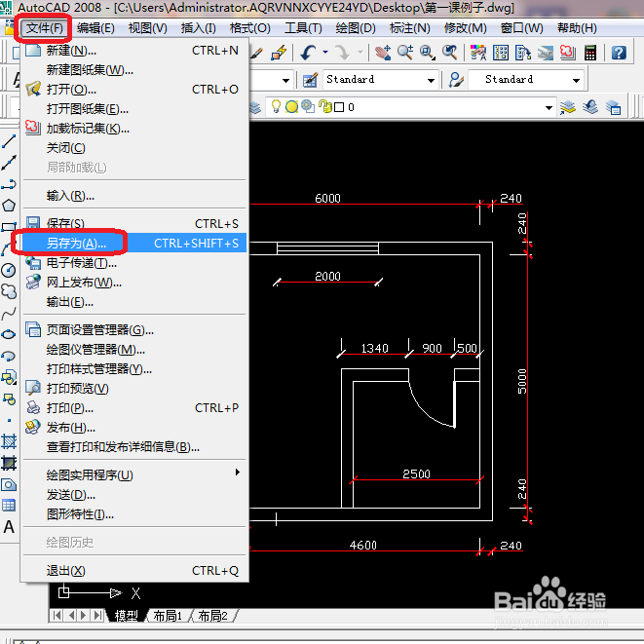Open the Layer States Manager icon
The width and height of the screenshot is (644, 644).
tap(613, 107)
